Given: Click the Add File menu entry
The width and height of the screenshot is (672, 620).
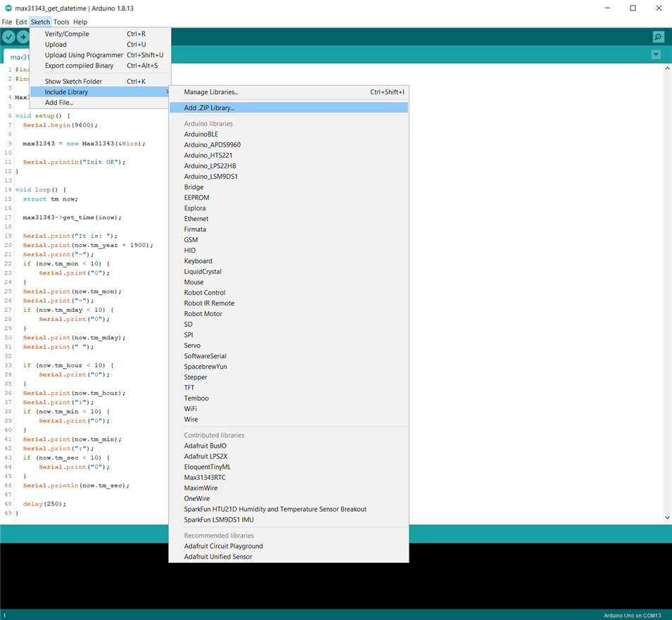Looking at the screenshot, I should (59, 103).
